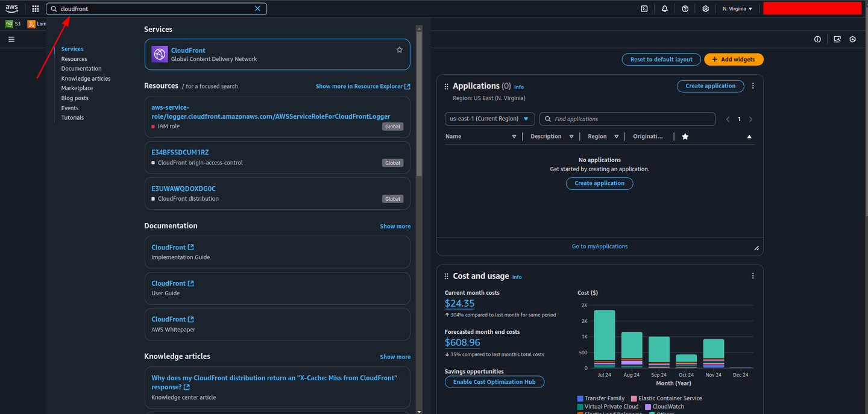Select the Blog posts search category
The height and width of the screenshot is (414, 868).
74,98
